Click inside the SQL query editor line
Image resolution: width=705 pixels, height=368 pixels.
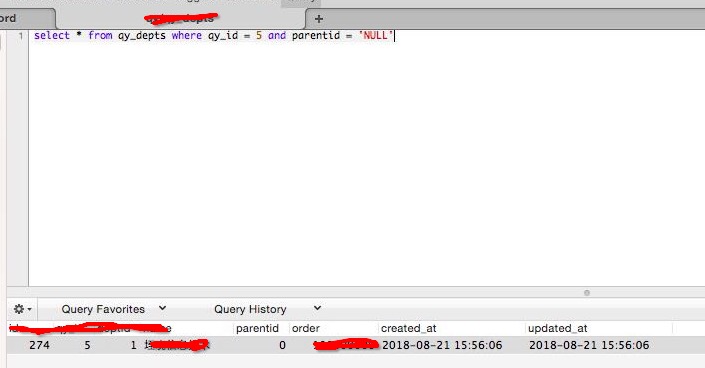[214, 36]
